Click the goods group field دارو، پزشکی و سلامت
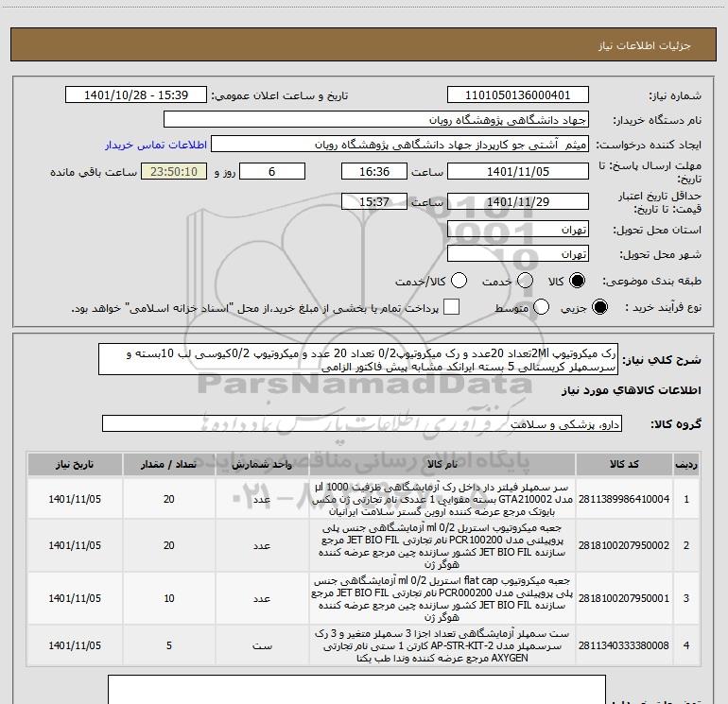The image size is (728, 704). [x=362, y=423]
